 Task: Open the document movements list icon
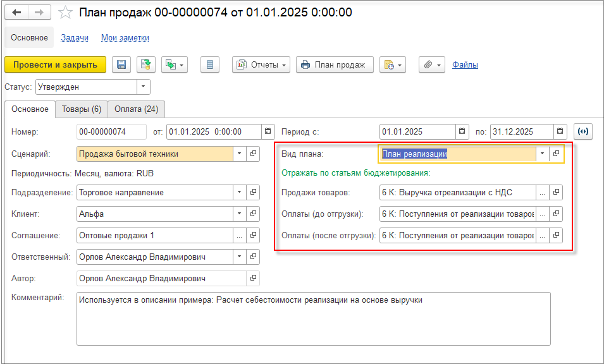(x=210, y=64)
